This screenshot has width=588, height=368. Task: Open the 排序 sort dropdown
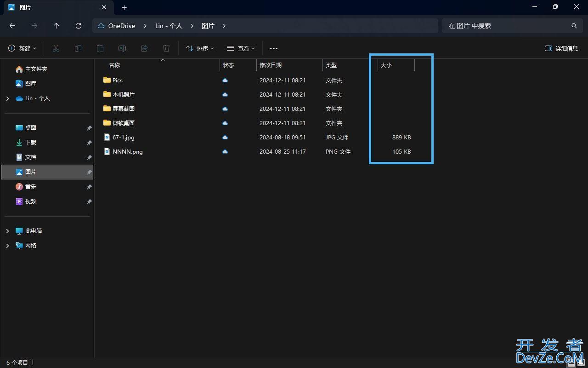[200, 48]
